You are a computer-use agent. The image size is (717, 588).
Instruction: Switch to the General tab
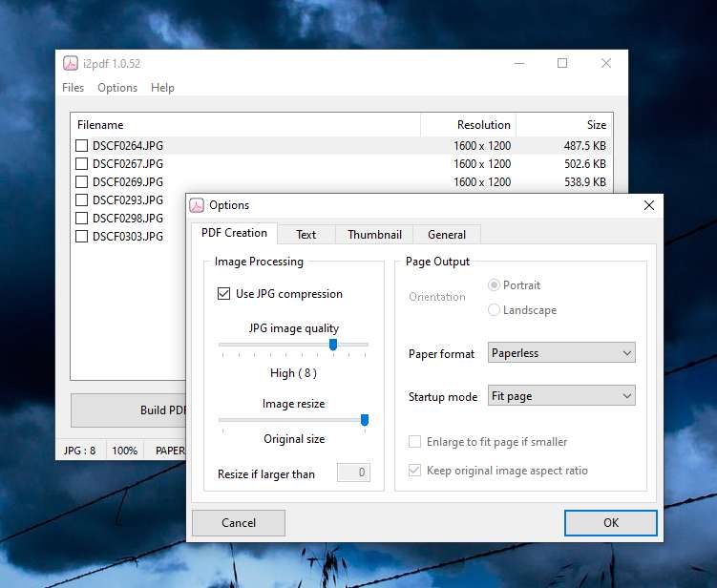pyautogui.click(x=447, y=235)
